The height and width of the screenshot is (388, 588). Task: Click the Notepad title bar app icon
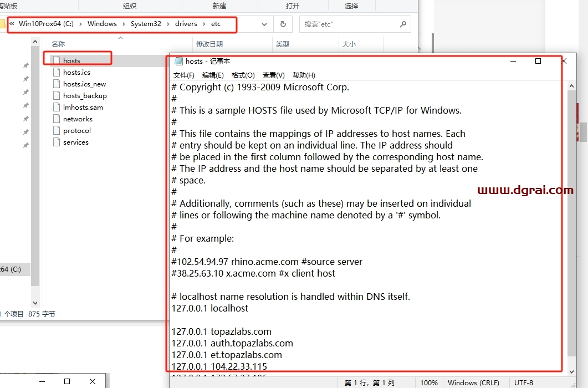(x=178, y=61)
